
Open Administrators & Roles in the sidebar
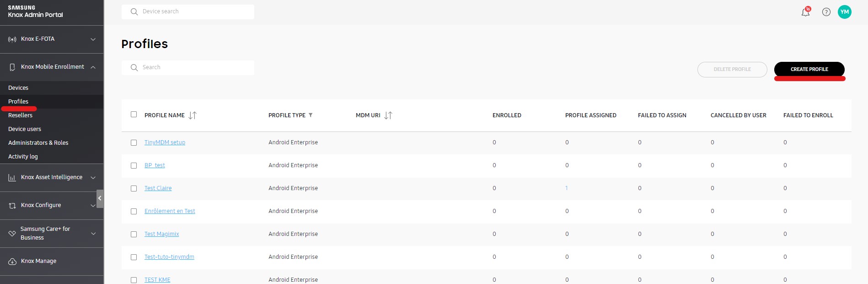tap(38, 143)
